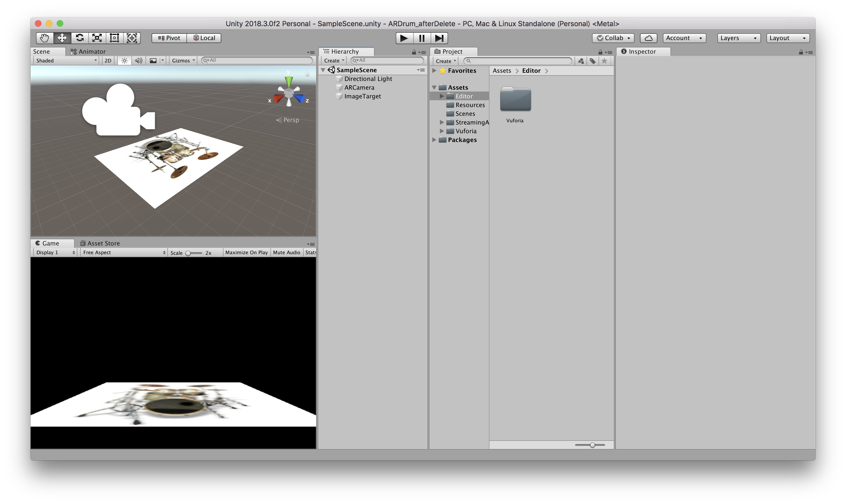Select the Scale tool
Screen dimensions: 846x504
tap(97, 38)
